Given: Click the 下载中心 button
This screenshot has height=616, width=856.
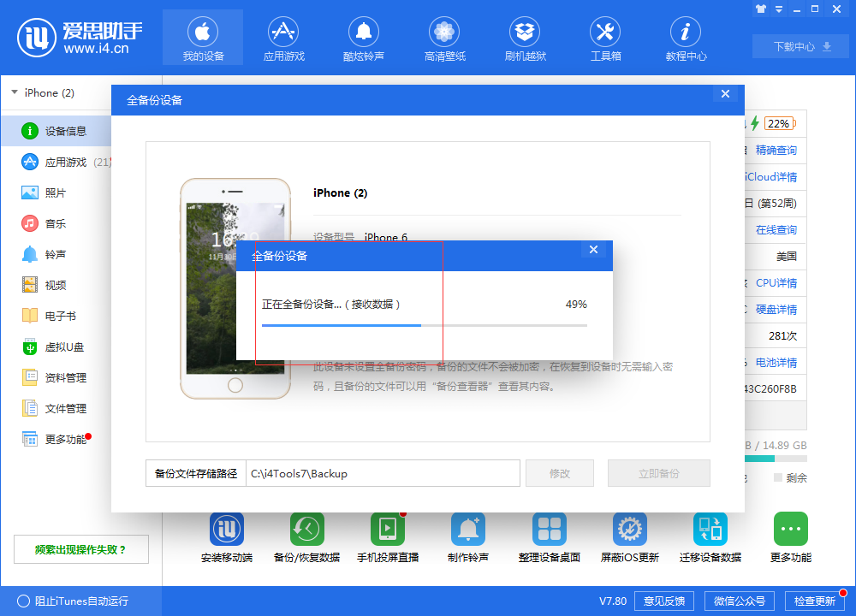Looking at the screenshot, I should tap(800, 46).
